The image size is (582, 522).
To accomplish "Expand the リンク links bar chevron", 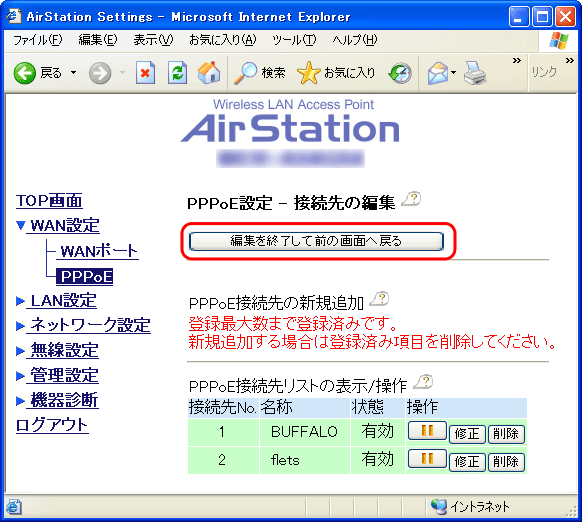I will tap(569, 61).
